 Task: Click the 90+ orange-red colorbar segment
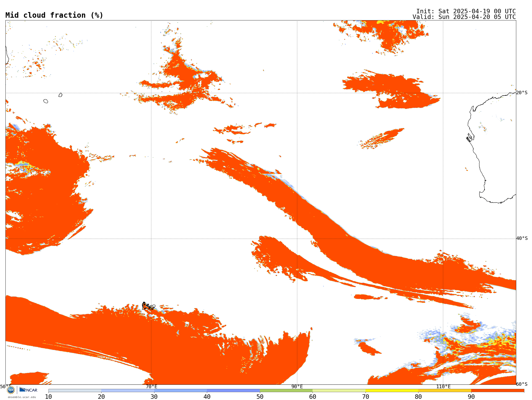[x=498, y=391]
